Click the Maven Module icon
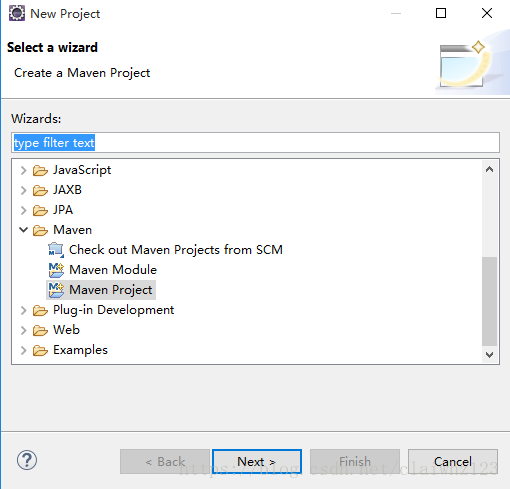This screenshot has height=489, width=510. click(56, 270)
